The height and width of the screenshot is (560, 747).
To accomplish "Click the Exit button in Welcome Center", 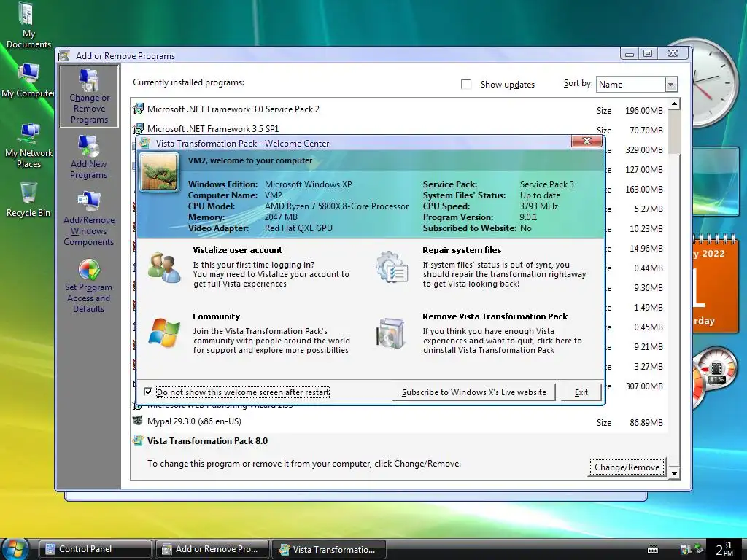I will (581, 392).
